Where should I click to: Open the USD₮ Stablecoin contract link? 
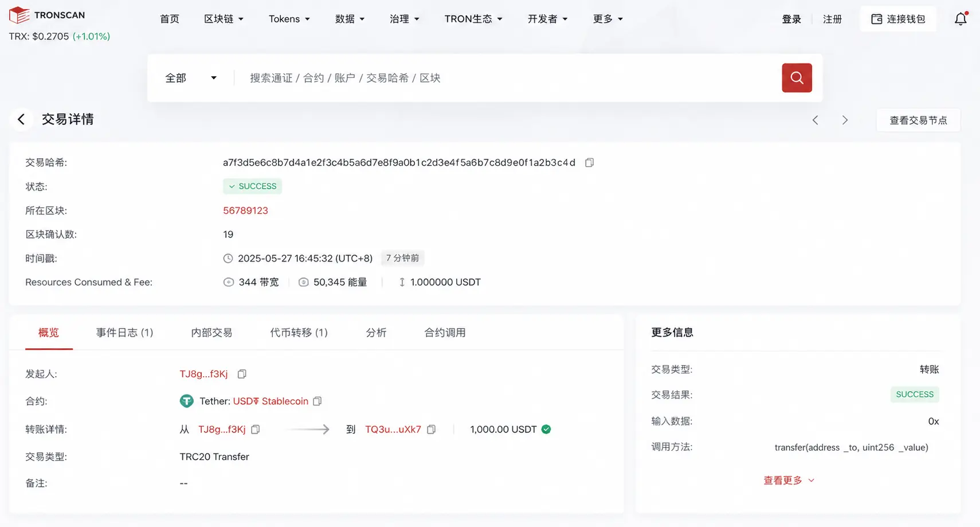coord(271,401)
